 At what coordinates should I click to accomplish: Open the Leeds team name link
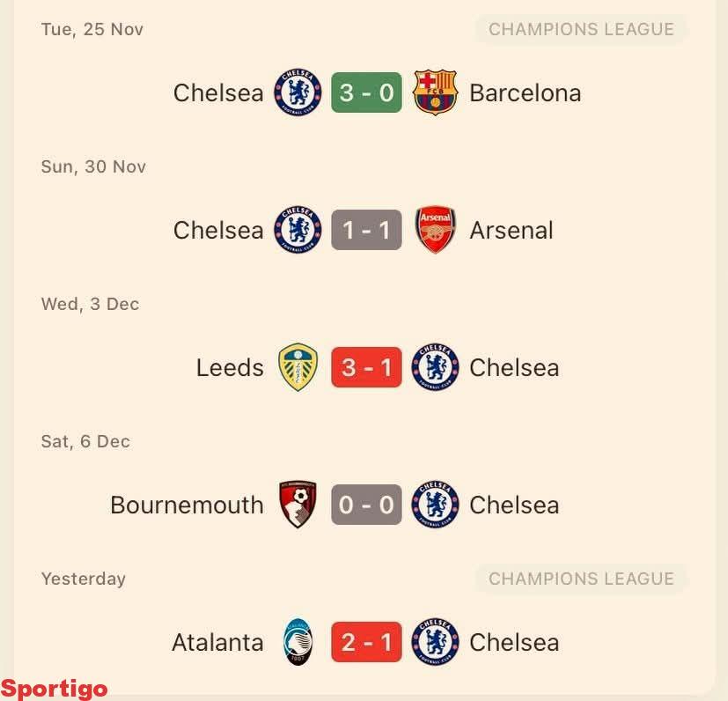(x=230, y=367)
